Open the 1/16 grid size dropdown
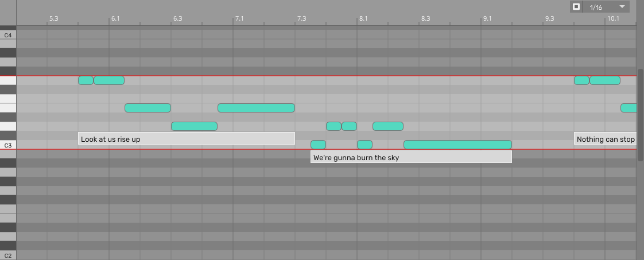Image resolution: width=644 pixels, height=260 pixels. coord(606,6)
